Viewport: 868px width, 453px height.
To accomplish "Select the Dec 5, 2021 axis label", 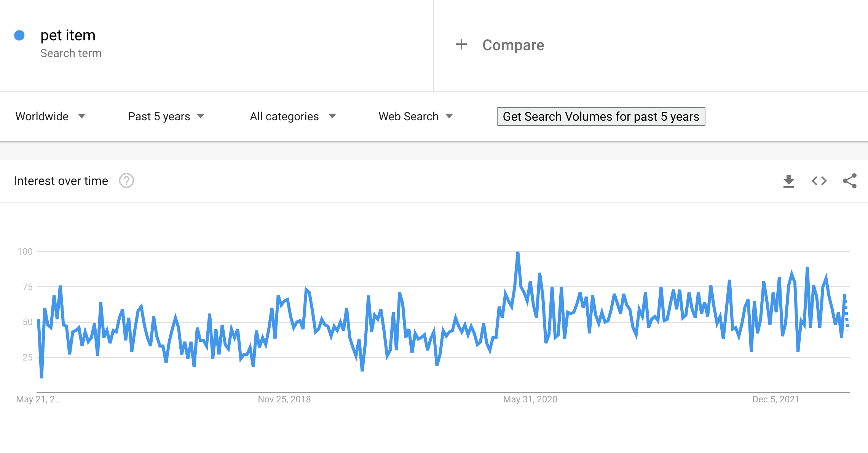I will point(775,399).
